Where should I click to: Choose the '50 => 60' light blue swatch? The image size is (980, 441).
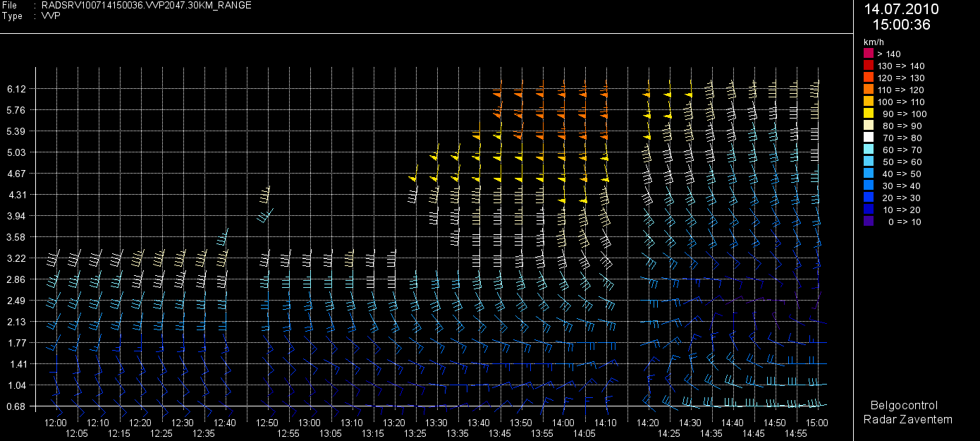[869, 162]
